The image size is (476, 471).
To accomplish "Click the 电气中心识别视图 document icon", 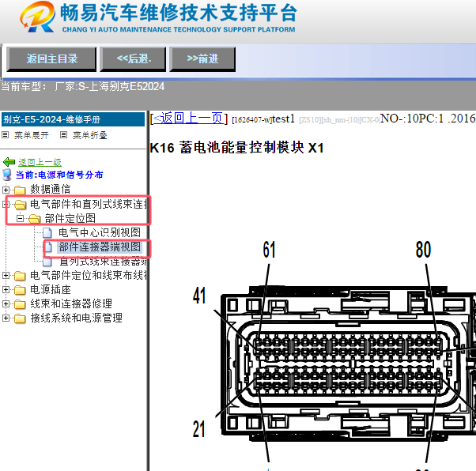I will pyautogui.click(x=47, y=233).
